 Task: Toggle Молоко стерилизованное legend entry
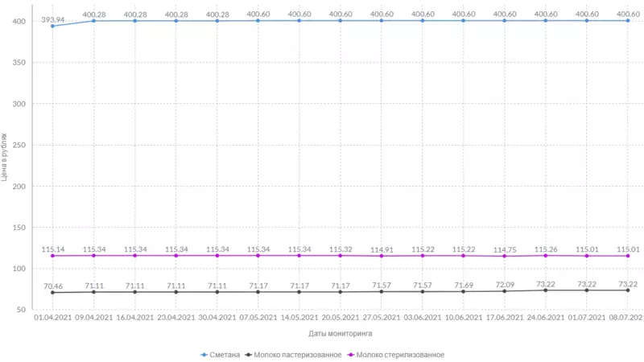coord(396,354)
